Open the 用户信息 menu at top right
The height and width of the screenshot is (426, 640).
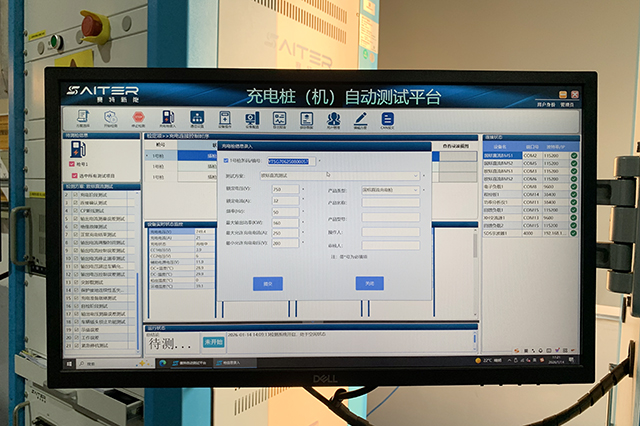tap(546, 103)
